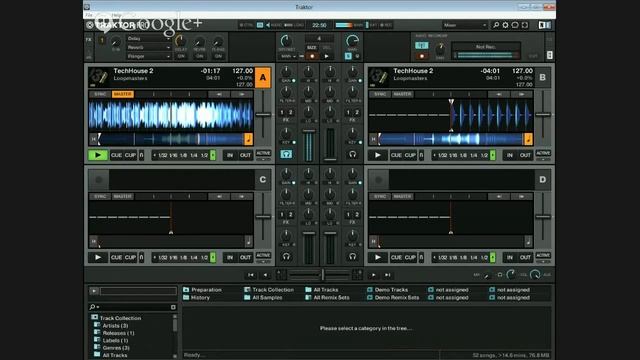Toggle fullscreen mode icon in header
Screen dimensions: 640x360
click(x=525, y=25)
